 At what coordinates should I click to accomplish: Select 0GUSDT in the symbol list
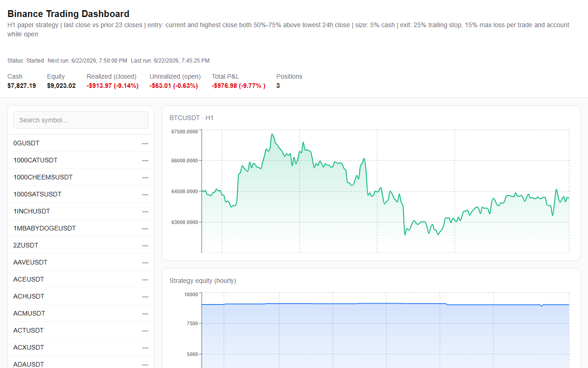point(81,144)
